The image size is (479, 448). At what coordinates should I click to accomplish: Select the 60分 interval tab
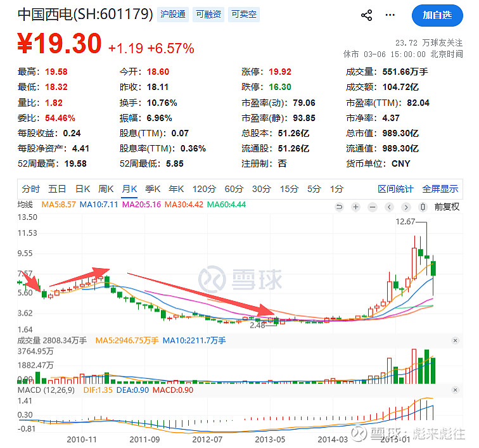(234, 189)
